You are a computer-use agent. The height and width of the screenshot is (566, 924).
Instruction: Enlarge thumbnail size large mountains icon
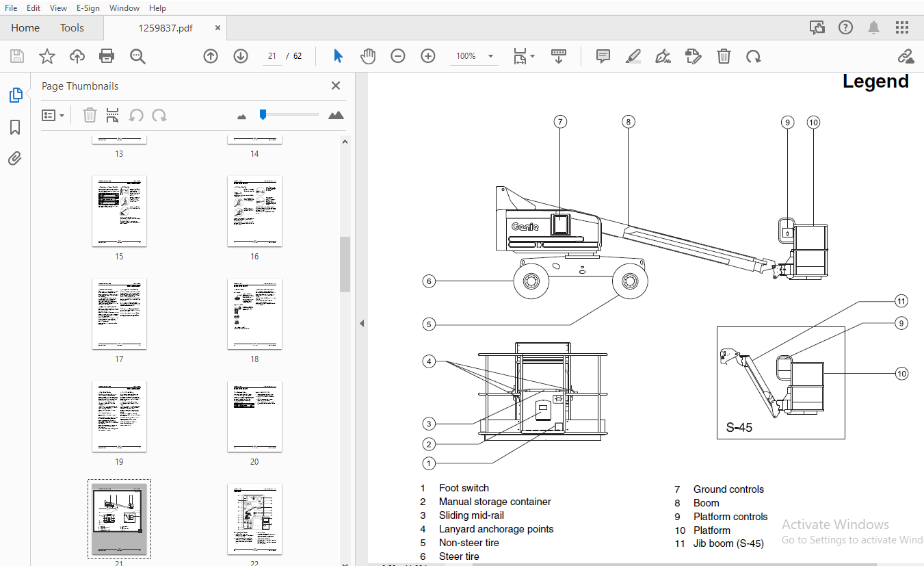(x=336, y=115)
